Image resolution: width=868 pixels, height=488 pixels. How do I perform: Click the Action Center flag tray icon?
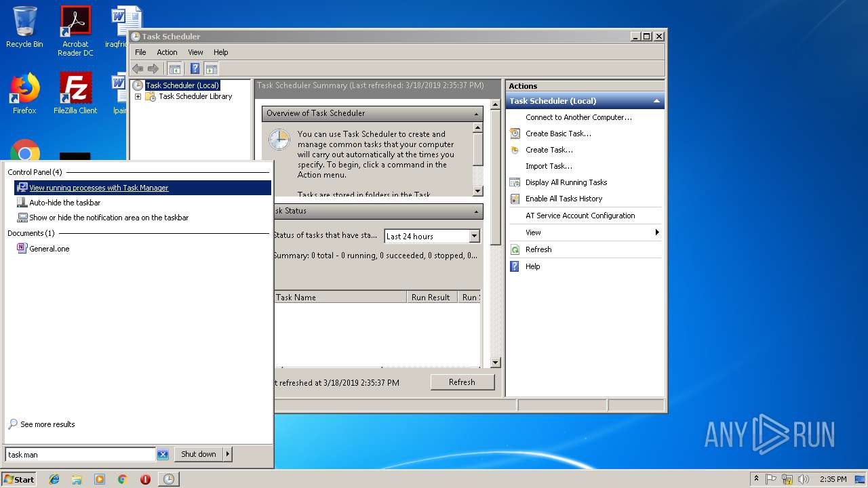[772, 479]
